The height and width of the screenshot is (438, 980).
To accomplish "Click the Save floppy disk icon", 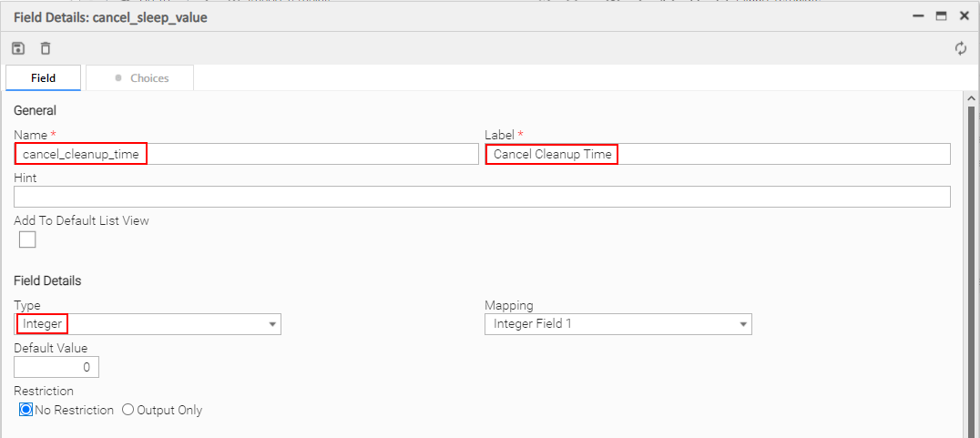I will [x=18, y=48].
